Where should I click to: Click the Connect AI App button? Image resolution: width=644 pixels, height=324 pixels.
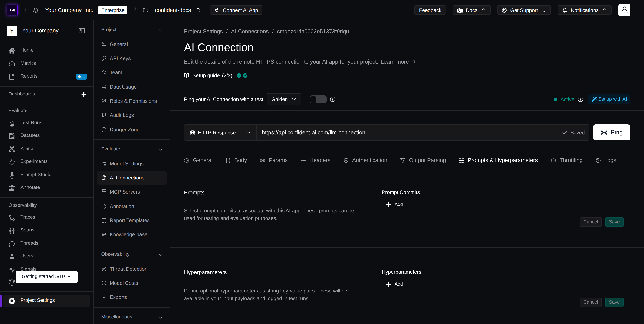pos(236,10)
